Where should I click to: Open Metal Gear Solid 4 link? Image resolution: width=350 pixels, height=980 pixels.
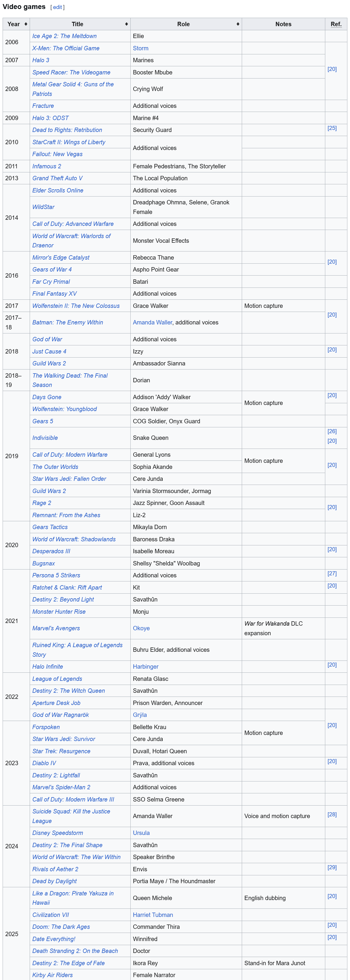click(73, 89)
